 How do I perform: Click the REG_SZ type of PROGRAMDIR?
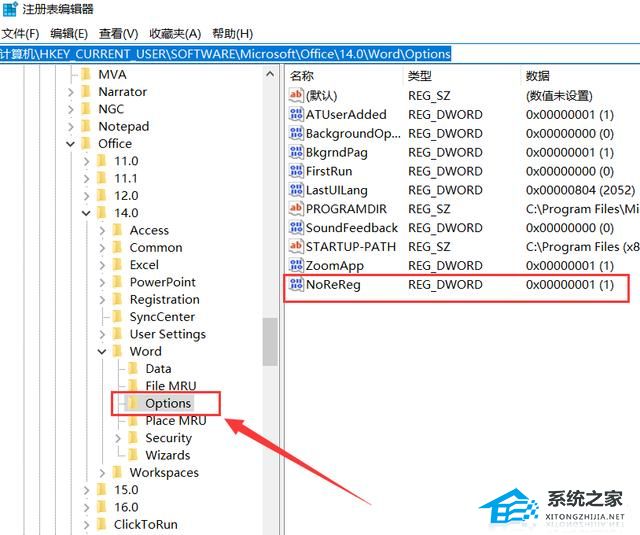(x=429, y=209)
